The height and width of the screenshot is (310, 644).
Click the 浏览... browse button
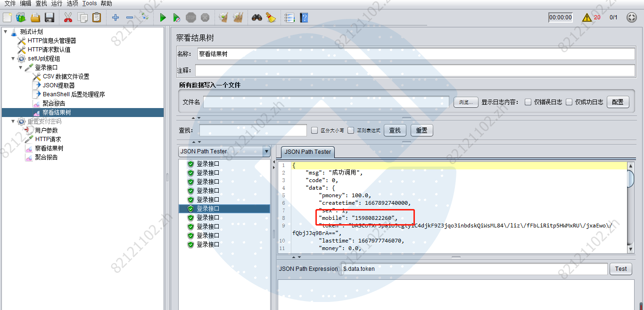(466, 102)
